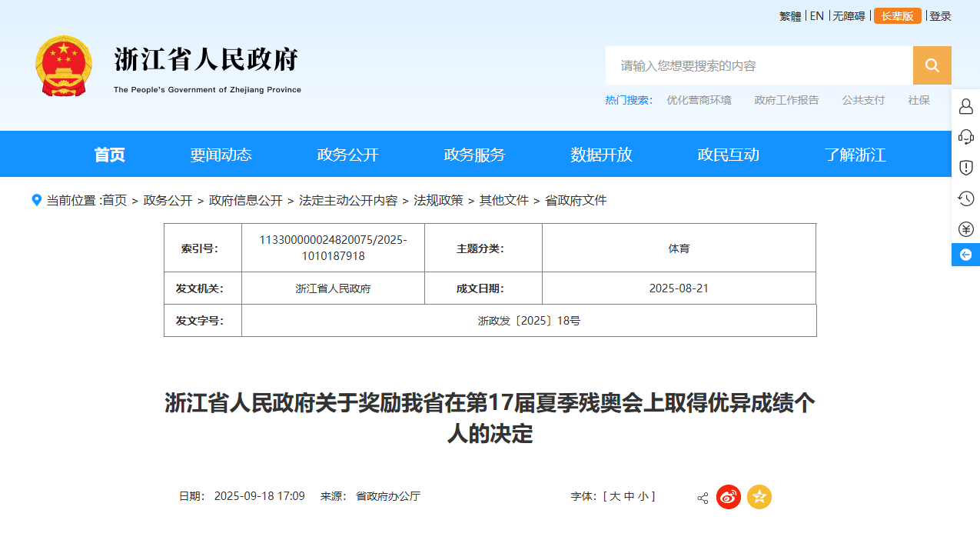
Task: Open the customer service headset icon
Action: point(965,137)
